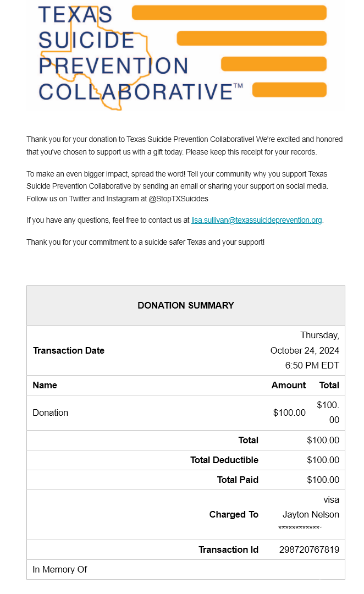Click the Donation row item name
The width and height of the screenshot is (364, 594).
click(x=51, y=413)
